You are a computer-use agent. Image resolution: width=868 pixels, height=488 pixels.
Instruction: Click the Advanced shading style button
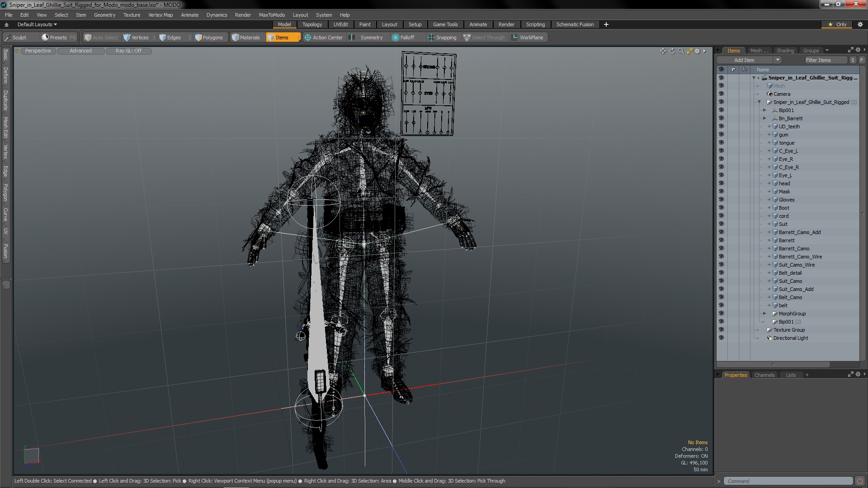point(80,51)
